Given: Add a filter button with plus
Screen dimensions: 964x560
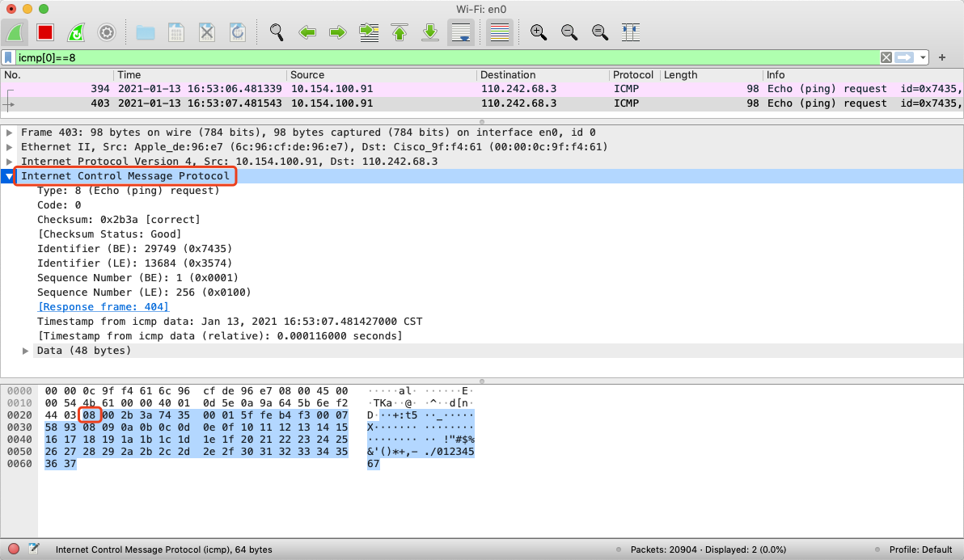Looking at the screenshot, I should point(942,57).
